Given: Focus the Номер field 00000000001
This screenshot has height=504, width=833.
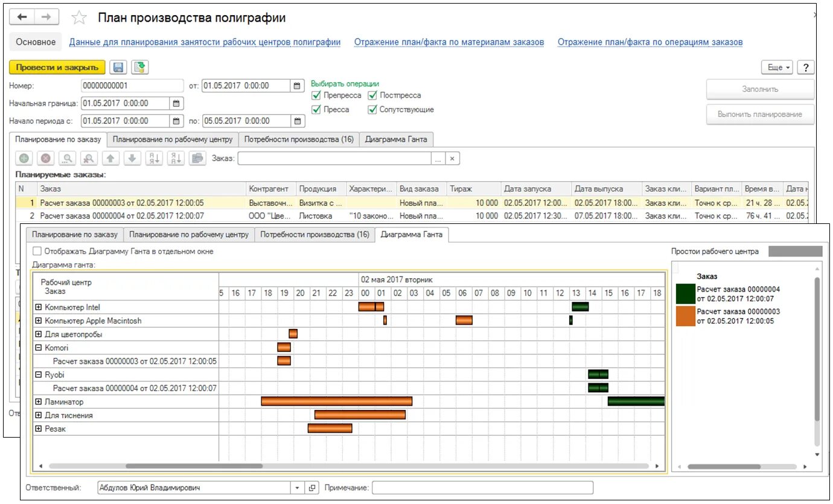Looking at the screenshot, I should click(x=132, y=86).
